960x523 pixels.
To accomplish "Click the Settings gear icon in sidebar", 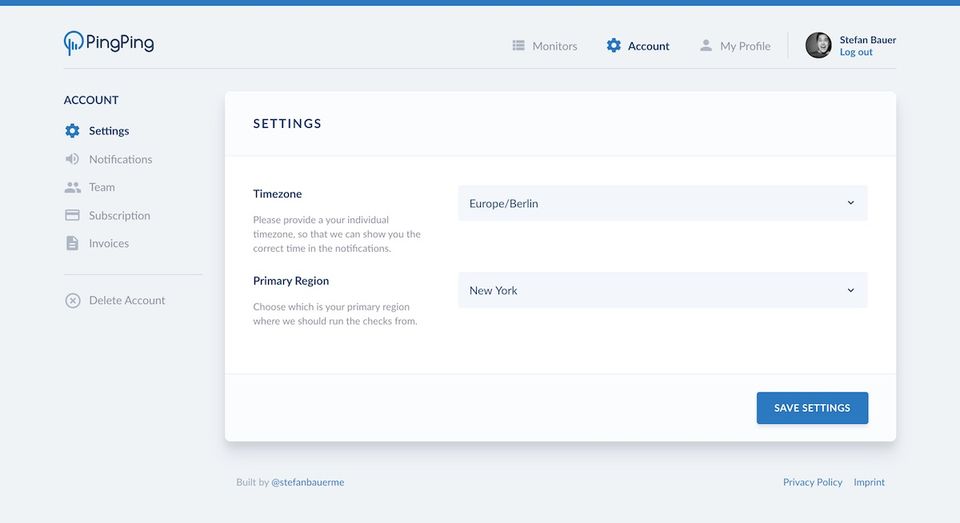I will tap(72, 131).
